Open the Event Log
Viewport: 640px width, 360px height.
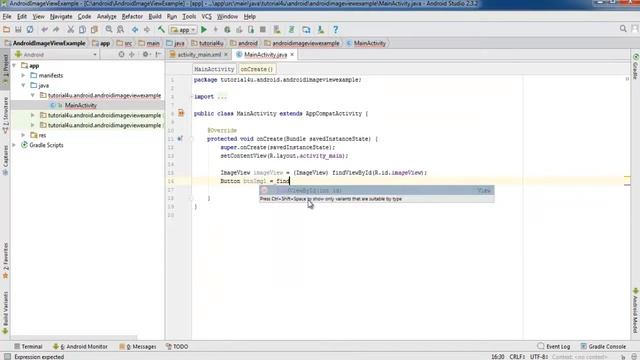tap(554, 347)
